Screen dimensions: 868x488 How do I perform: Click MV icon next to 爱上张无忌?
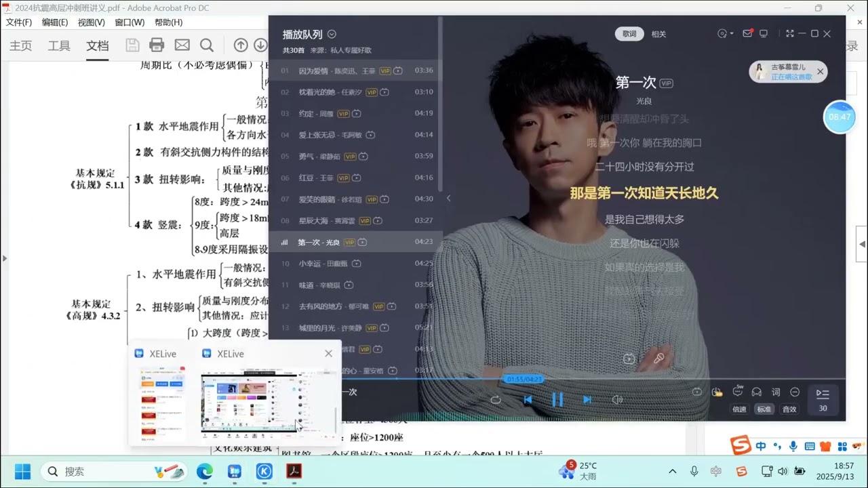click(370, 135)
